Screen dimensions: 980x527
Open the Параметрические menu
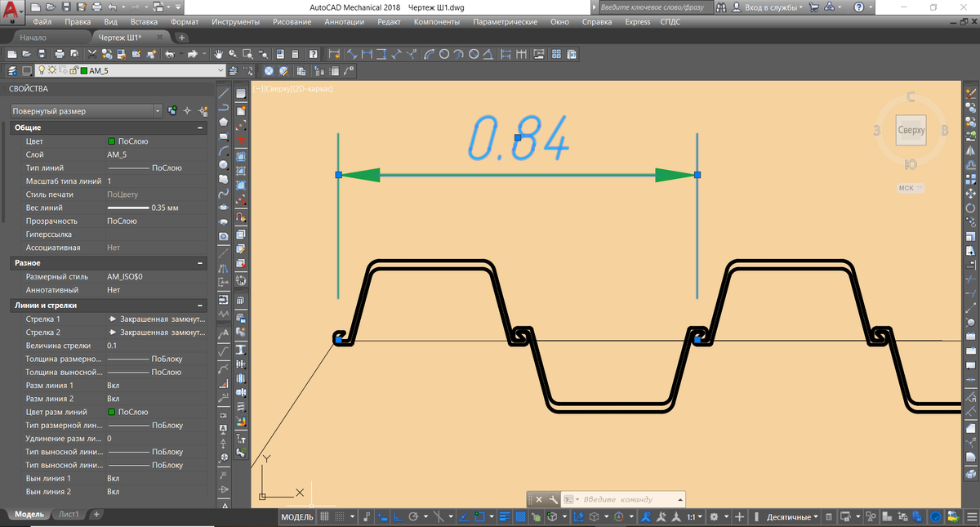click(505, 22)
